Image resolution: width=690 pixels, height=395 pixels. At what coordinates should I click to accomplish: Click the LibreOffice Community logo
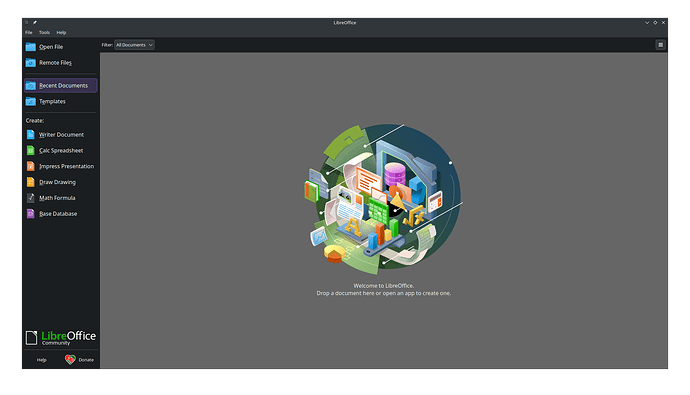tap(61, 337)
